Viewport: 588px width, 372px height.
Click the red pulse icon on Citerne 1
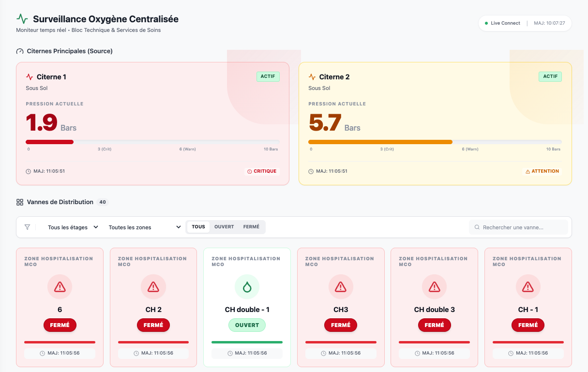pos(30,77)
